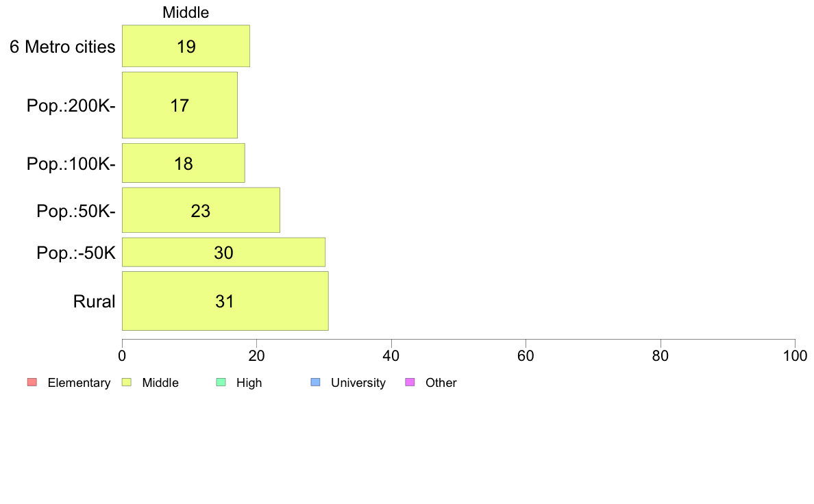Click the Middle column header title
Viewport: 814px width, 504px height.
pyautogui.click(x=186, y=12)
